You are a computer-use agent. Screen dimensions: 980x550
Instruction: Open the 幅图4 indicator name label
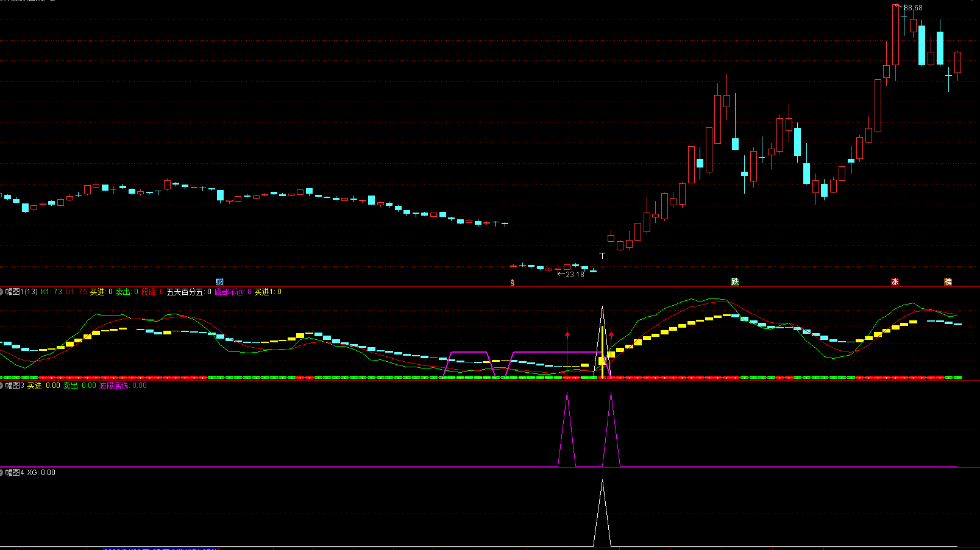pos(15,473)
